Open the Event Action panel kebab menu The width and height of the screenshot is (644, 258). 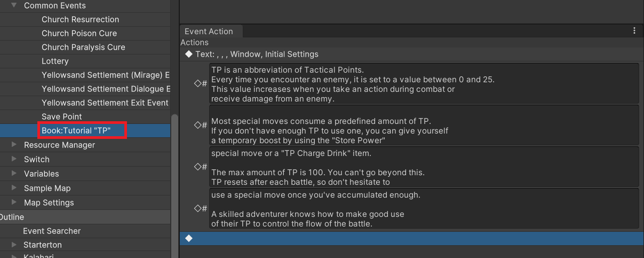(634, 31)
